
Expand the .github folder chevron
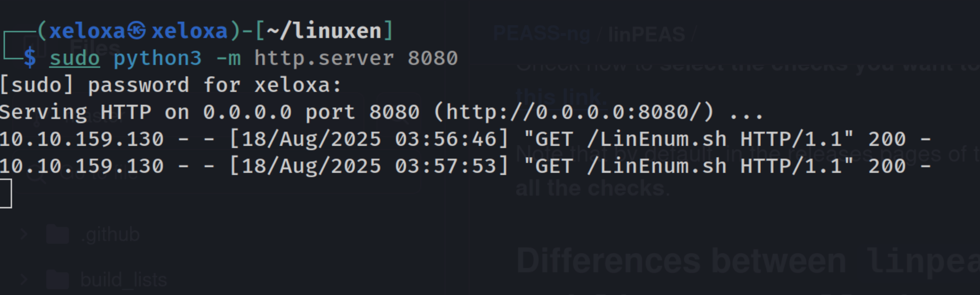pos(24,234)
